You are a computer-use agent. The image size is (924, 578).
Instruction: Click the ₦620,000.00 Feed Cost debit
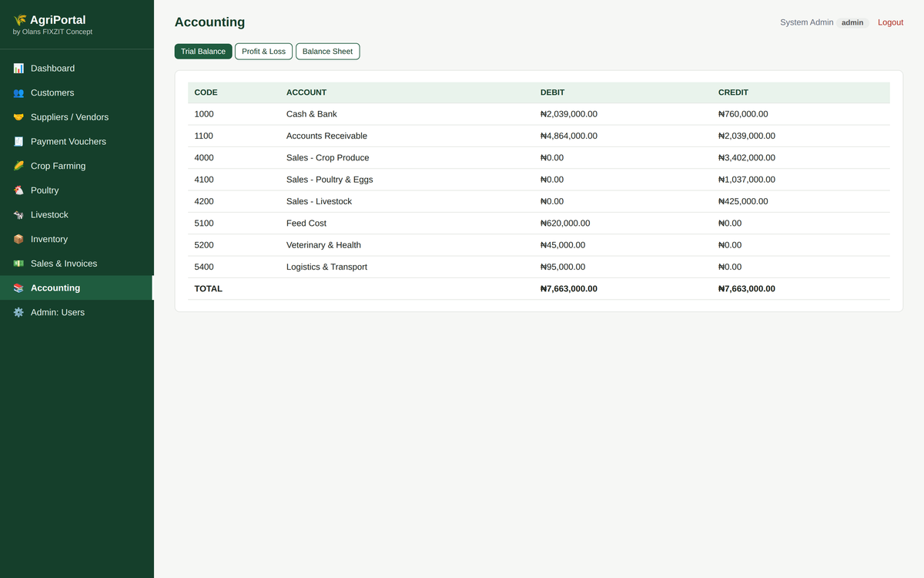pos(565,223)
